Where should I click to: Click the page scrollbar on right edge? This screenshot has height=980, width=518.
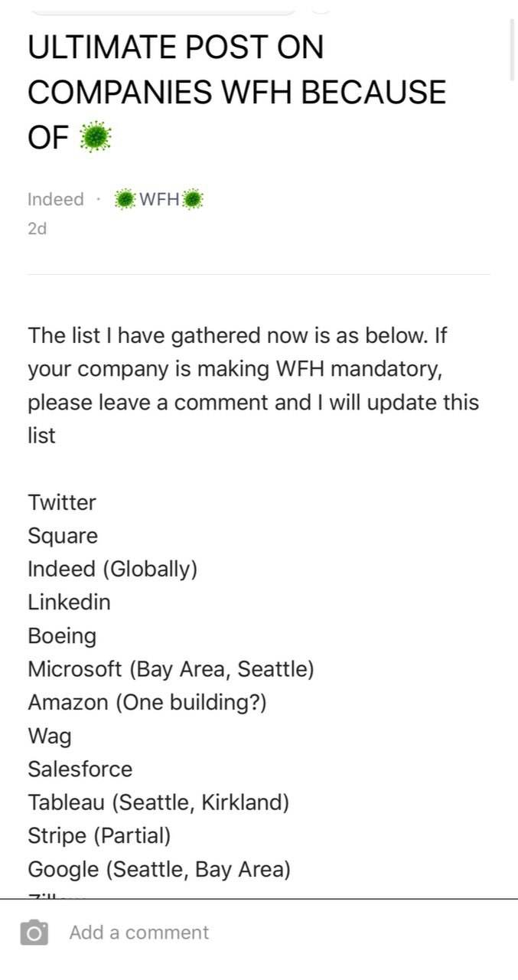512,49
